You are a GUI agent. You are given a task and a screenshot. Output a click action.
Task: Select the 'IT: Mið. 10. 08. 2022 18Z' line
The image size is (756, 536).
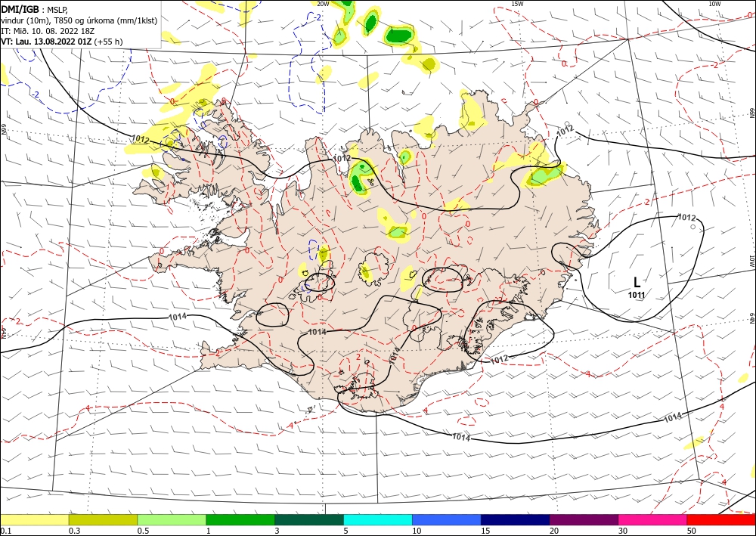click(48, 31)
